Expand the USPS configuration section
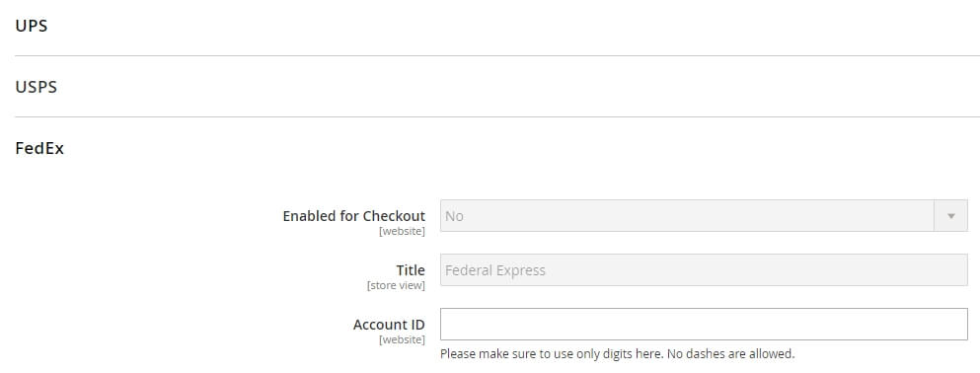The width and height of the screenshot is (980, 373). click(37, 87)
